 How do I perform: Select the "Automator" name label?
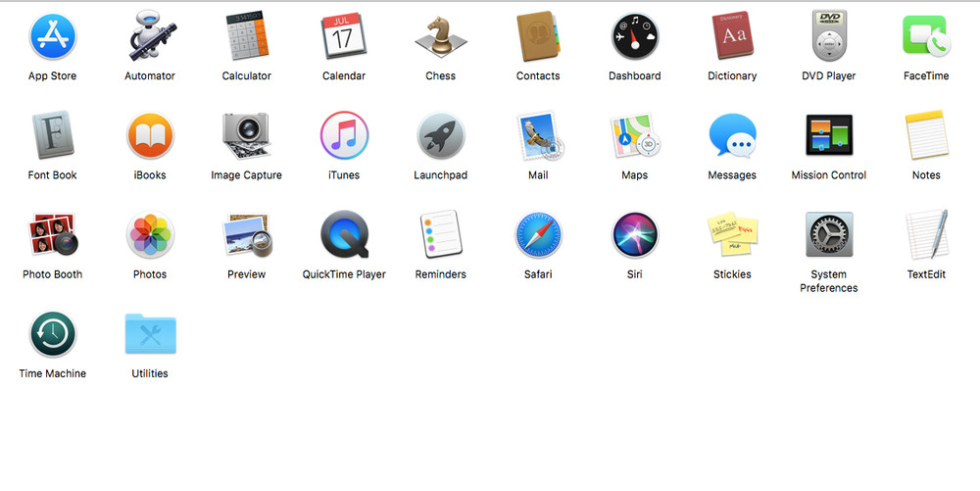click(x=150, y=76)
